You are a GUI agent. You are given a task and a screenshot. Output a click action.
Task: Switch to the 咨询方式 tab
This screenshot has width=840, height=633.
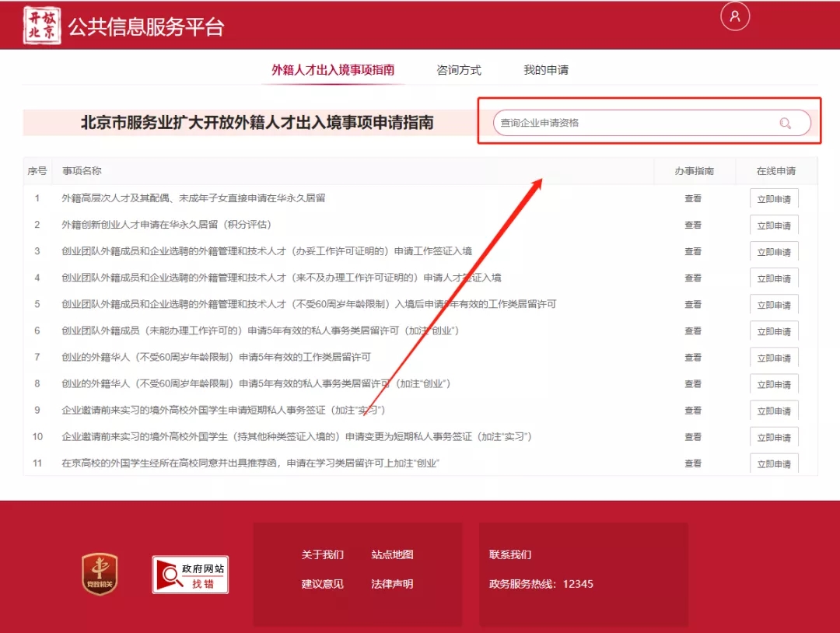coord(457,68)
